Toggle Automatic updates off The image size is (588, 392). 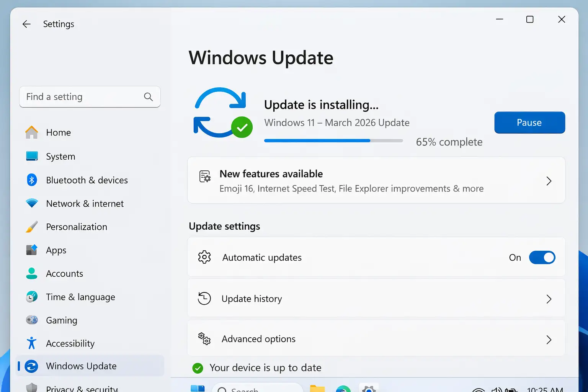point(542,257)
